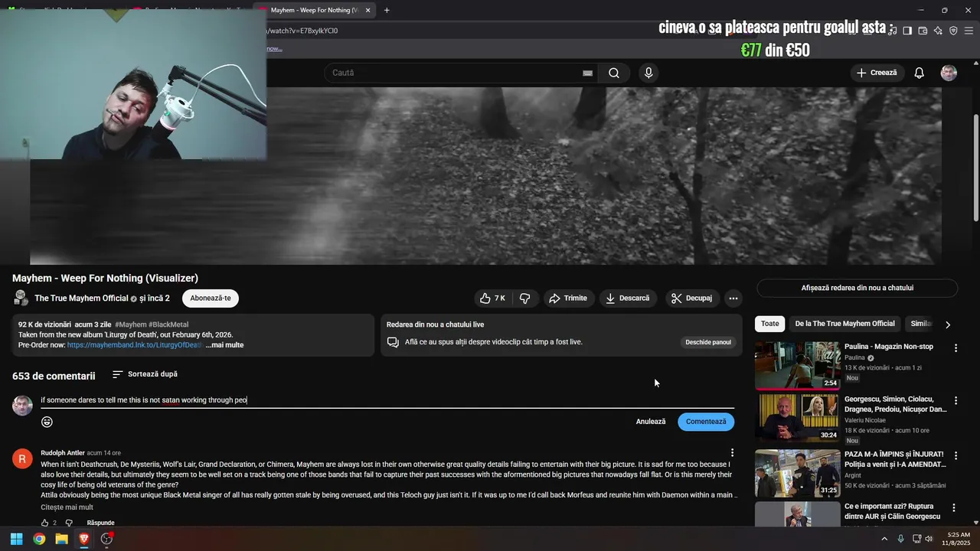980x551 pixels.
Task: Open the Windows Start menu
Action: coord(16,539)
